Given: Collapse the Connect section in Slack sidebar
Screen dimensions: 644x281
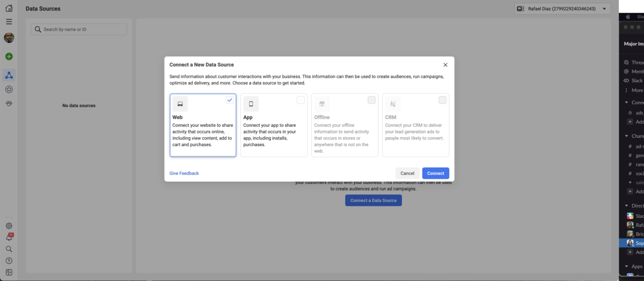Looking at the screenshot, I should (x=626, y=102).
